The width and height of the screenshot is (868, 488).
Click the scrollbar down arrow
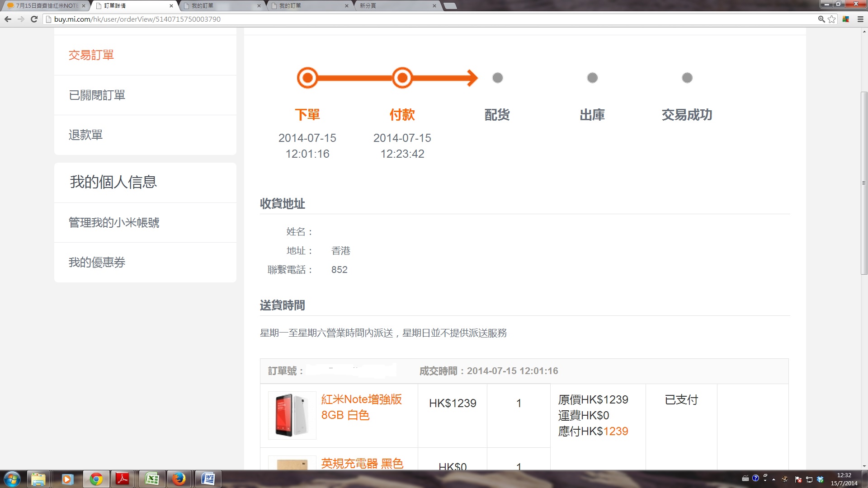864,466
